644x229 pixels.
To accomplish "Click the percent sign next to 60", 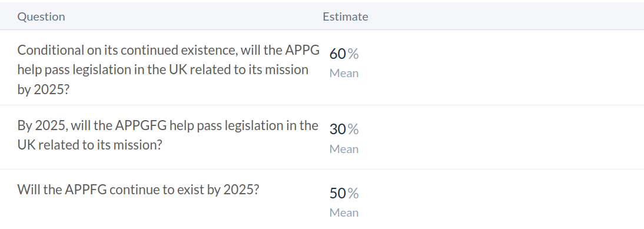I will (x=353, y=54).
